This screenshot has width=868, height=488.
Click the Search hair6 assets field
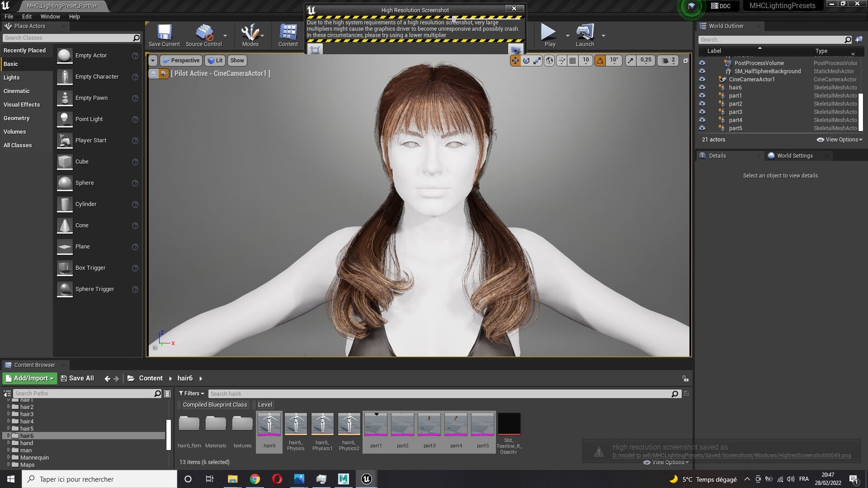[444, 394]
